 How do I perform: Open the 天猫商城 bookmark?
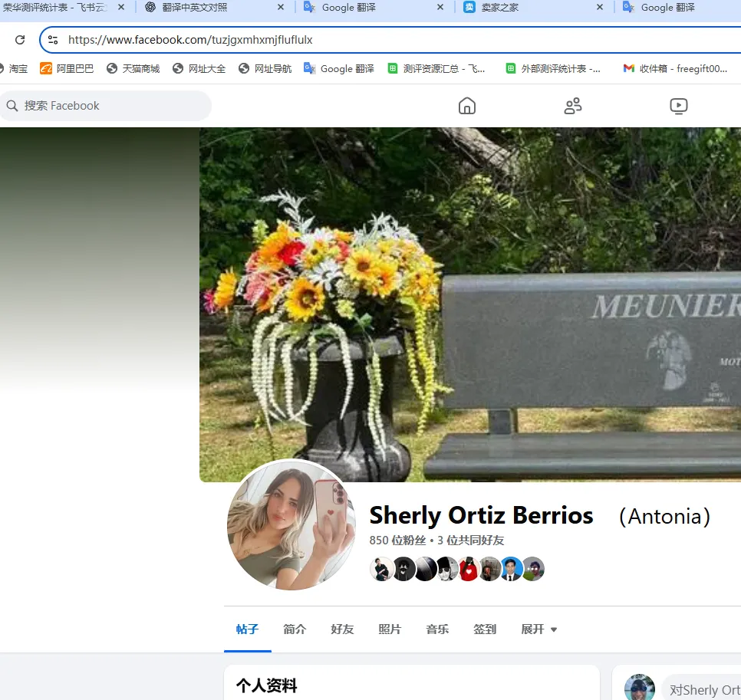(x=133, y=68)
